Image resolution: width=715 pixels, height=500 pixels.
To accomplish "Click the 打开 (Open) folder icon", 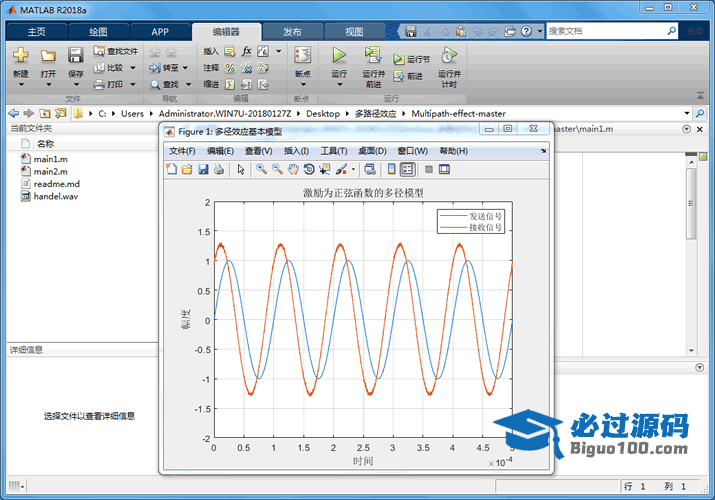I will tap(48, 56).
